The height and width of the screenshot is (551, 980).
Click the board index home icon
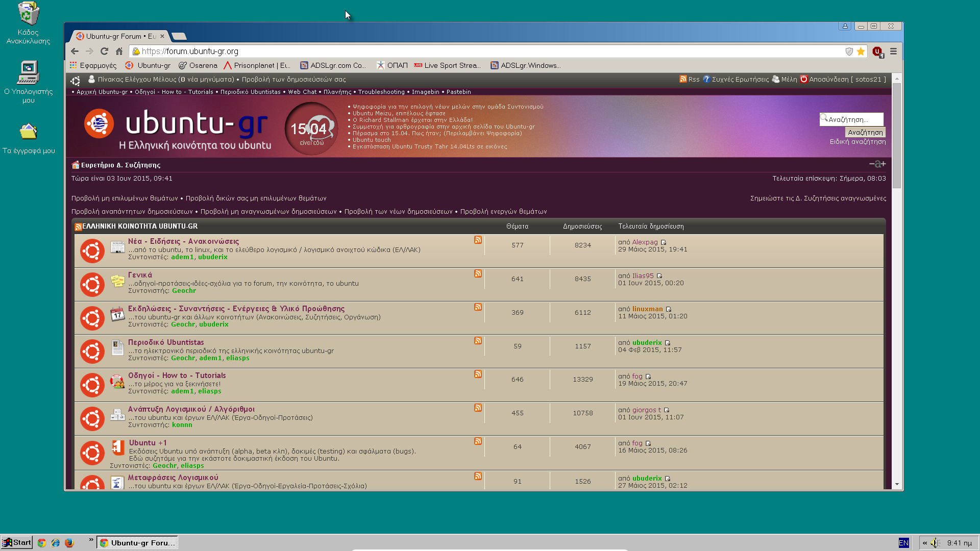[76, 165]
